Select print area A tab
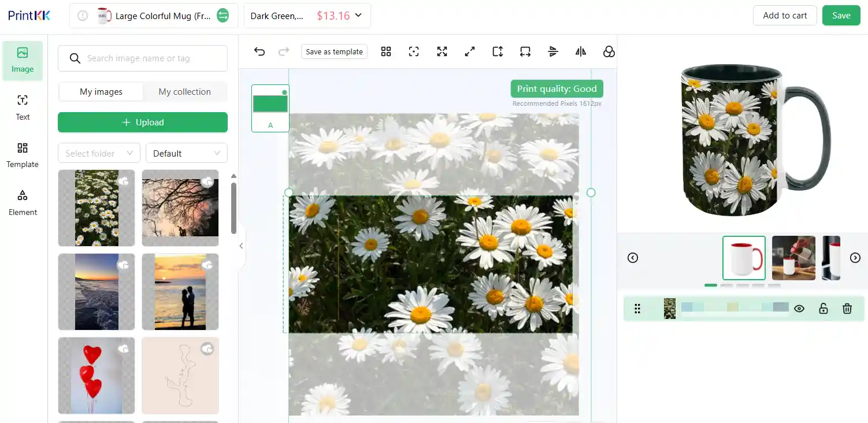 click(270, 108)
